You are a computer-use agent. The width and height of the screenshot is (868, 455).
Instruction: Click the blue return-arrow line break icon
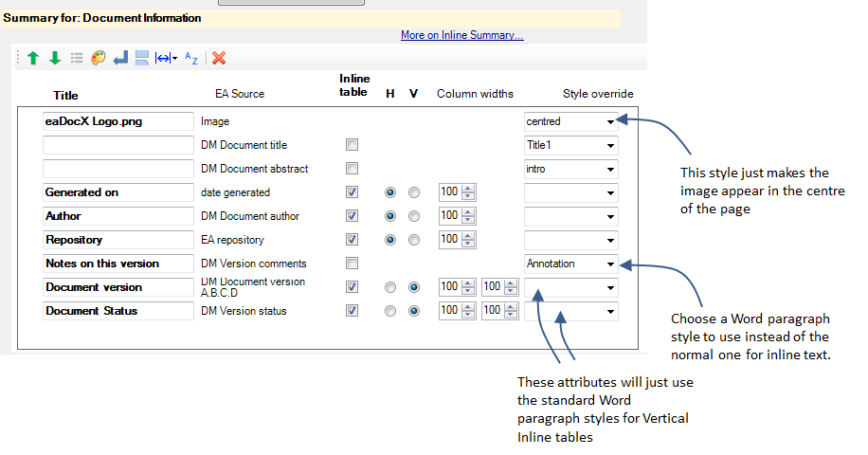(120, 58)
